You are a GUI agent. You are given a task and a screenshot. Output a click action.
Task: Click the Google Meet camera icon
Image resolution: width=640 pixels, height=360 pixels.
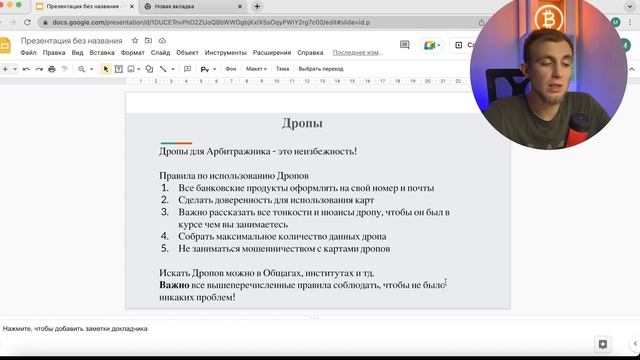point(429,45)
